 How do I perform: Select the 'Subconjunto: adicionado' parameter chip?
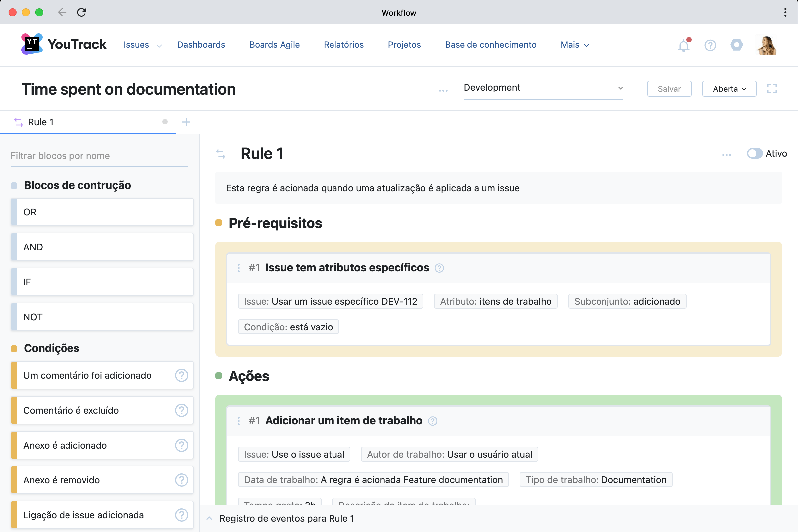[627, 301]
